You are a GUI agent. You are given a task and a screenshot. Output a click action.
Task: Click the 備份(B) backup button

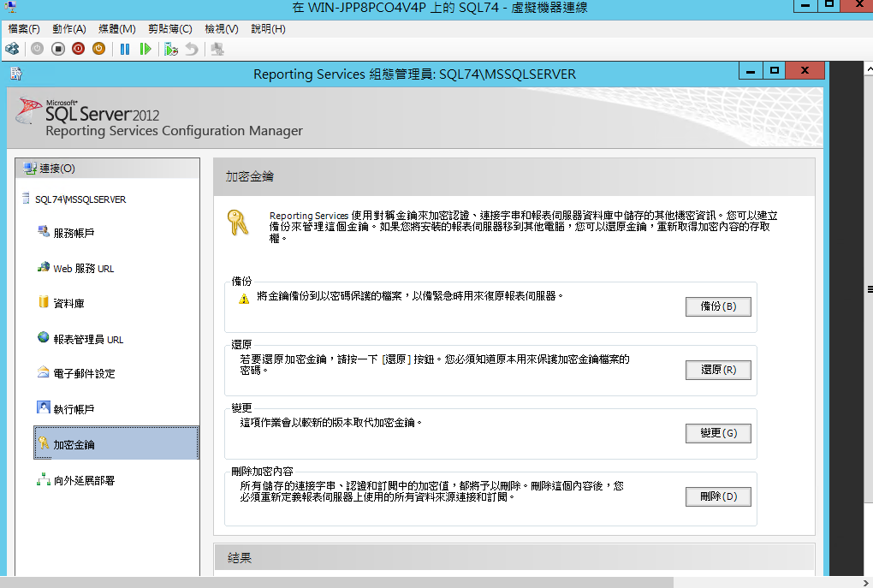tap(718, 306)
